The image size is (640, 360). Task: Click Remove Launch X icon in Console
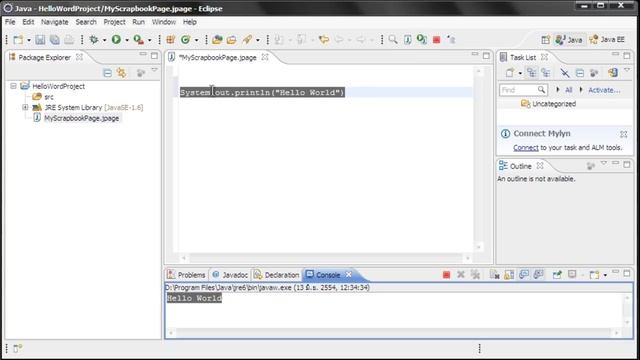pyautogui.click(x=461, y=275)
